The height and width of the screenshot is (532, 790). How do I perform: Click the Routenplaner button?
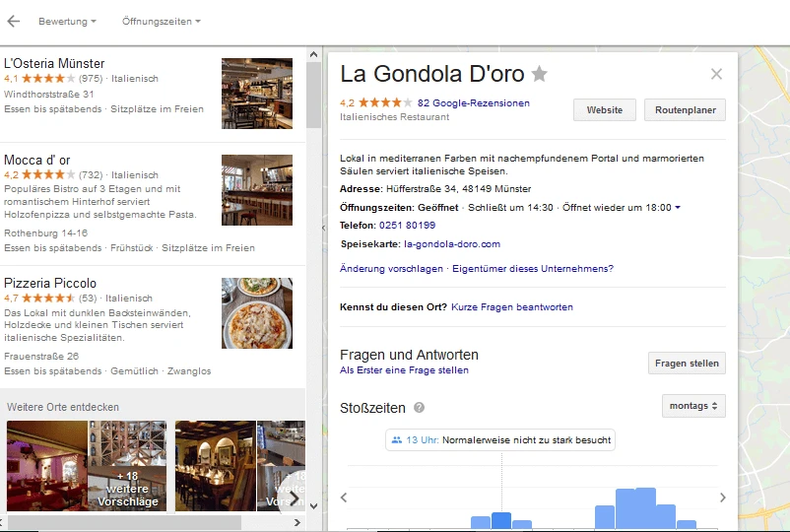coord(686,109)
